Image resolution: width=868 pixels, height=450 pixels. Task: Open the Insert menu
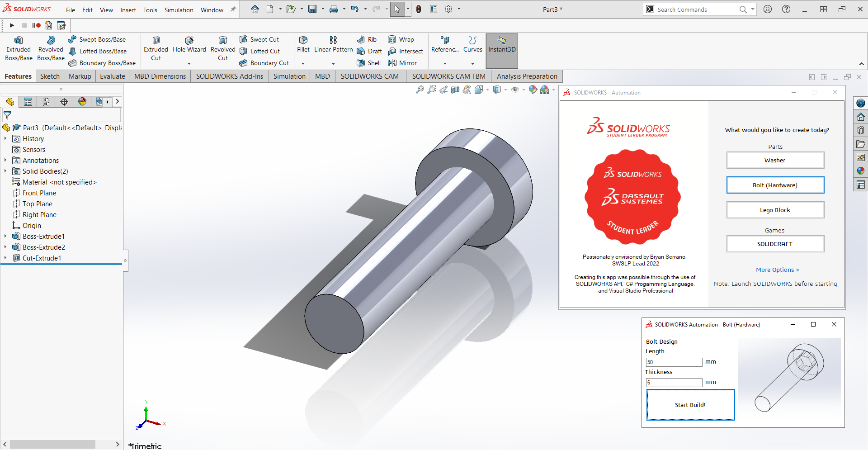tap(128, 9)
